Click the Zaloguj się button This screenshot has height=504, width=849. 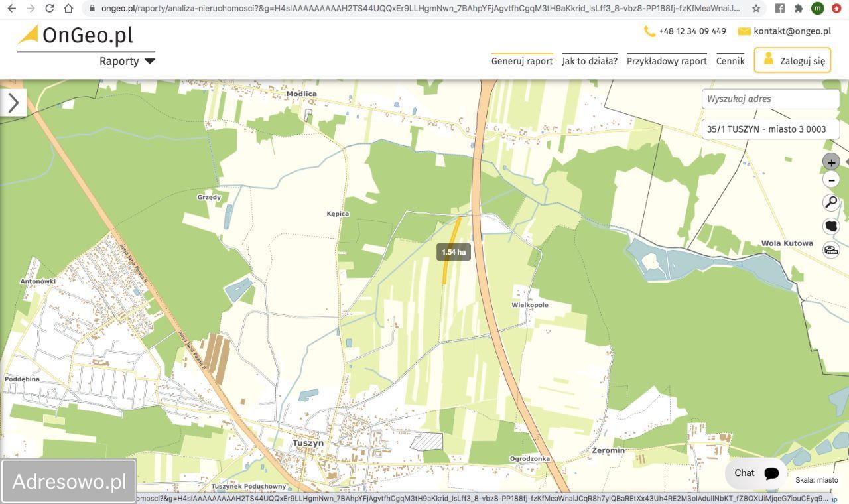click(x=793, y=60)
